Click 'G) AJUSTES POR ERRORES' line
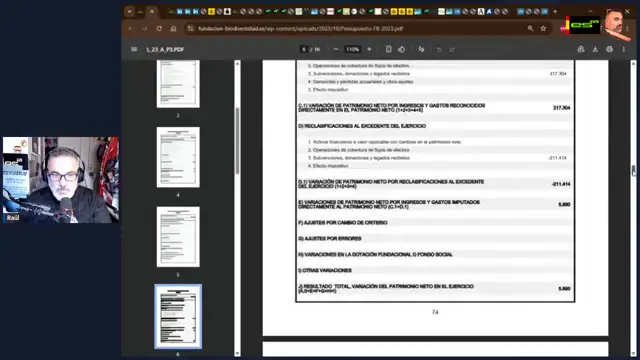 (330, 239)
